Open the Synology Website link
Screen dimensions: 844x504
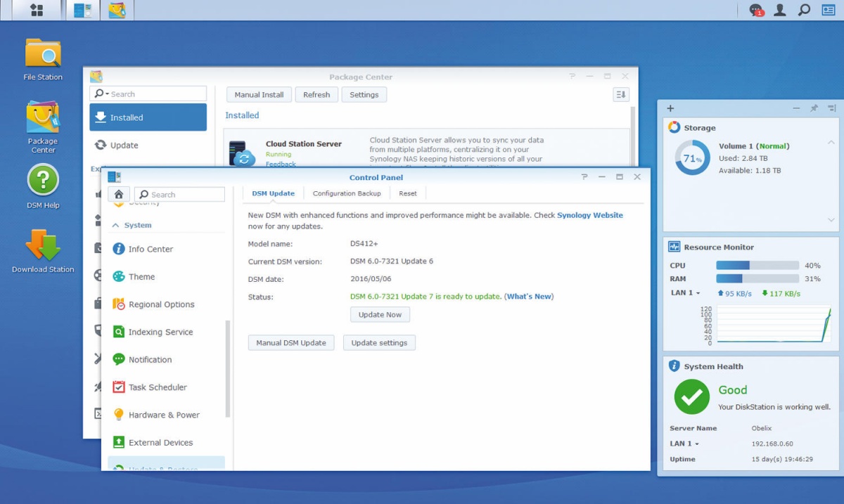point(590,215)
